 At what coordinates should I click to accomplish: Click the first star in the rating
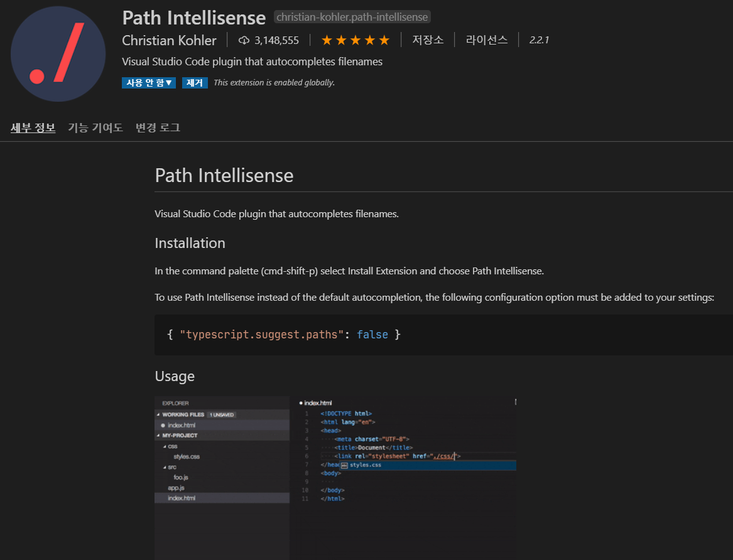[326, 40]
